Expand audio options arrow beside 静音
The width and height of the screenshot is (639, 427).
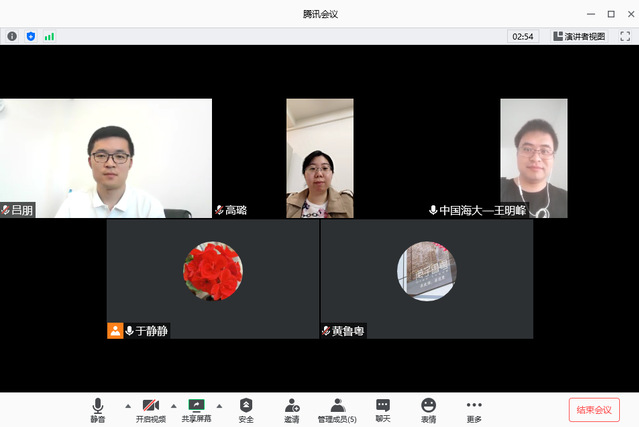pyautogui.click(x=127, y=406)
